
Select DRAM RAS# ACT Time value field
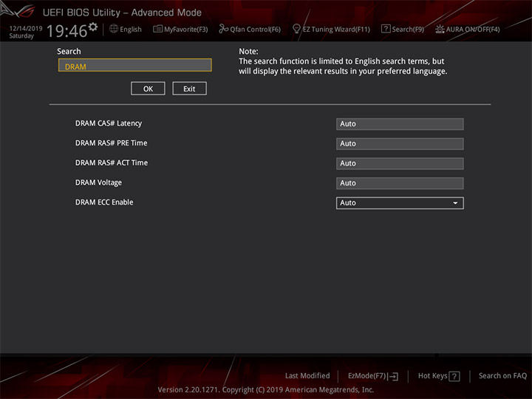pyautogui.click(x=400, y=163)
